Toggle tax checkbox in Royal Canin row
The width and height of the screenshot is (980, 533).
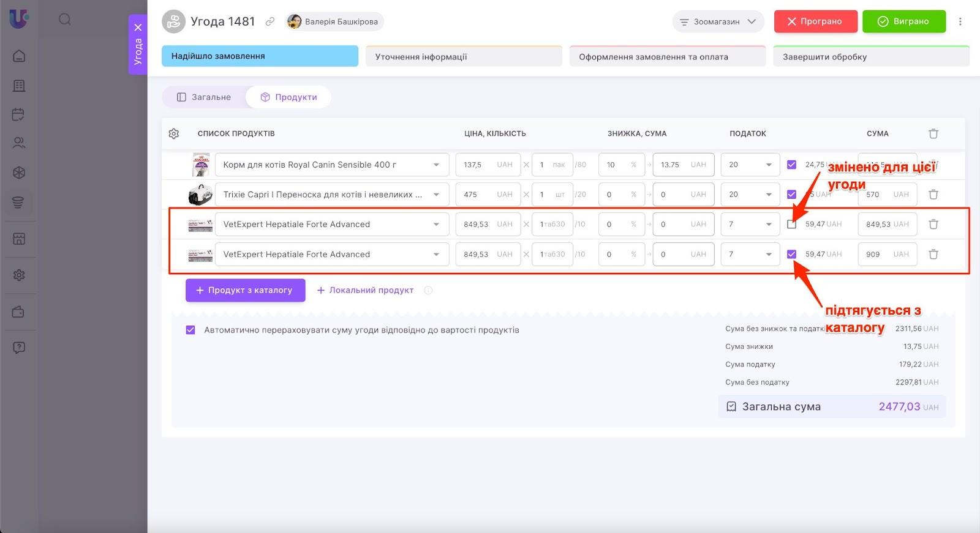pyautogui.click(x=791, y=165)
